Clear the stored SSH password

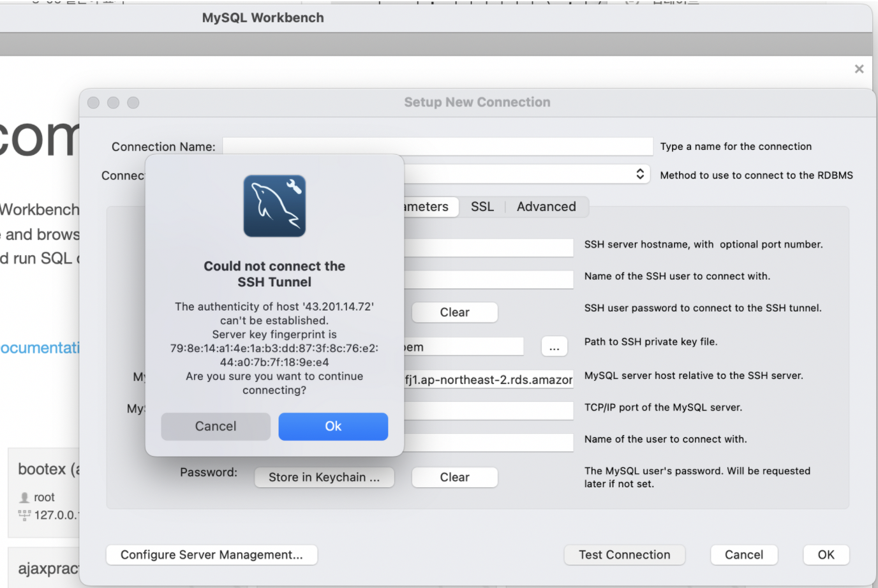[x=454, y=312]
